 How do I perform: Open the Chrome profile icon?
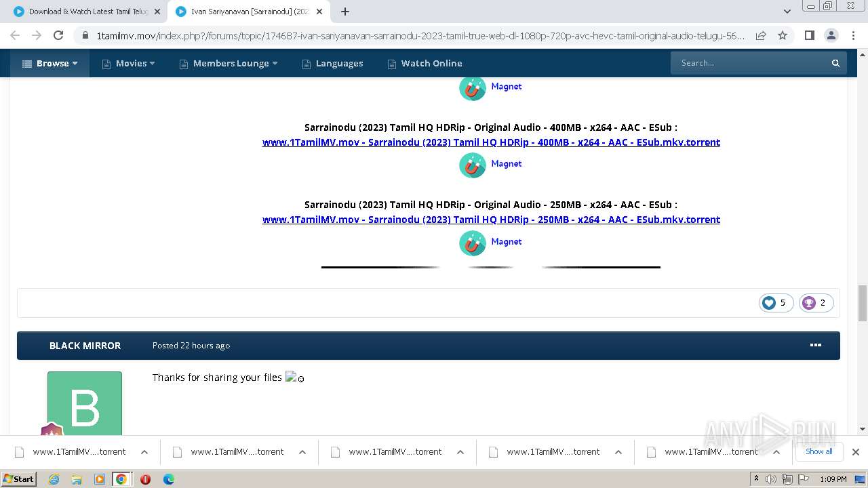[x=831, y=35]
